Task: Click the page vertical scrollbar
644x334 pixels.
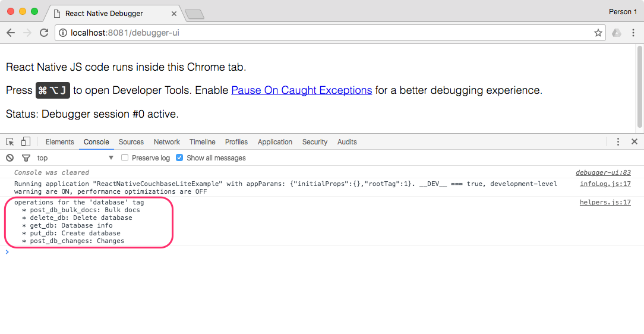Action: [640, 87]
